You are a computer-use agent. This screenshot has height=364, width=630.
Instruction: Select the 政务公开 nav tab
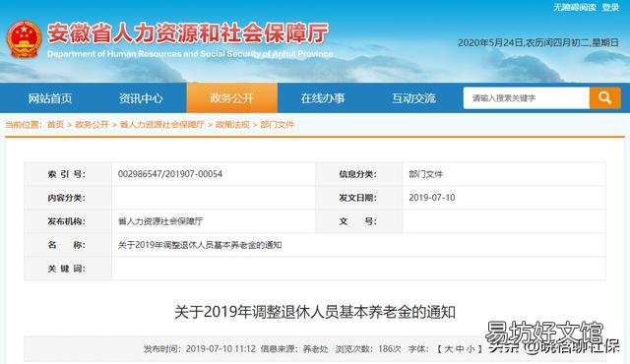[x=232, y=98]
